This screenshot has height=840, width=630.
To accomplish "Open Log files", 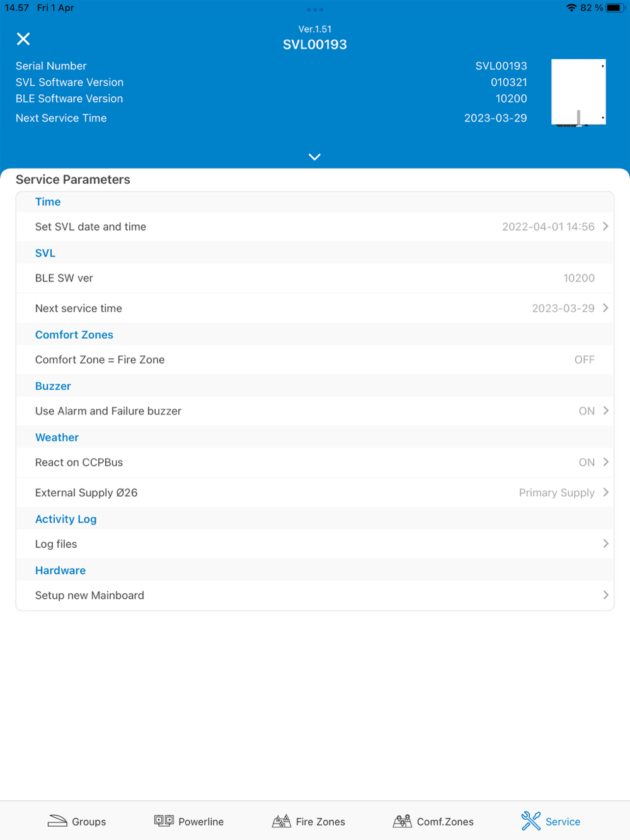I will 315,543.
